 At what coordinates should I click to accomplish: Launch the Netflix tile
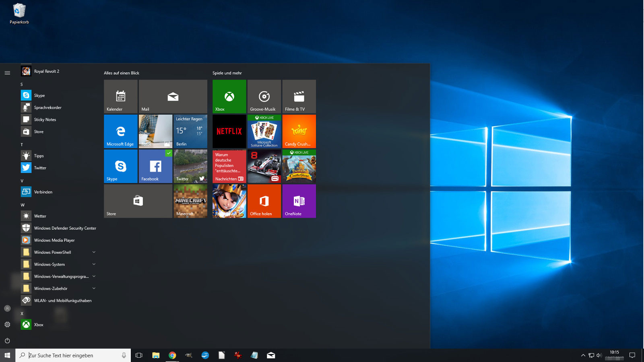coord(229,131)
